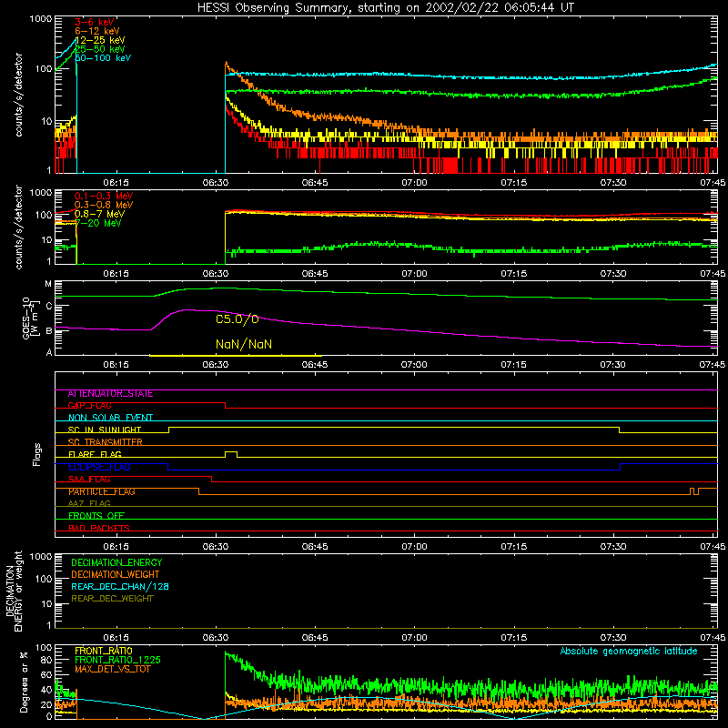This screenshot has width=728, height=728.
Task: Click the 'HESSI Observing Summary' plot title
Action: click(x=385, y=8)
